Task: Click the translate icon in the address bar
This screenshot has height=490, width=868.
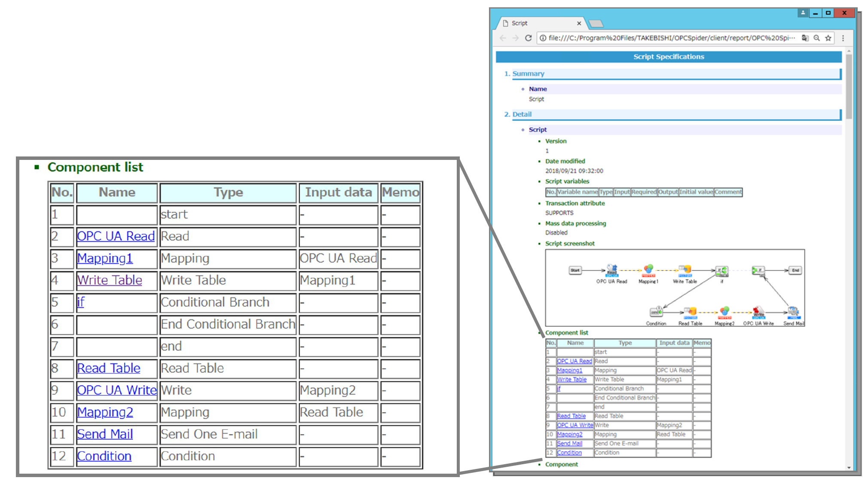Action: click(x=805, y=38)
